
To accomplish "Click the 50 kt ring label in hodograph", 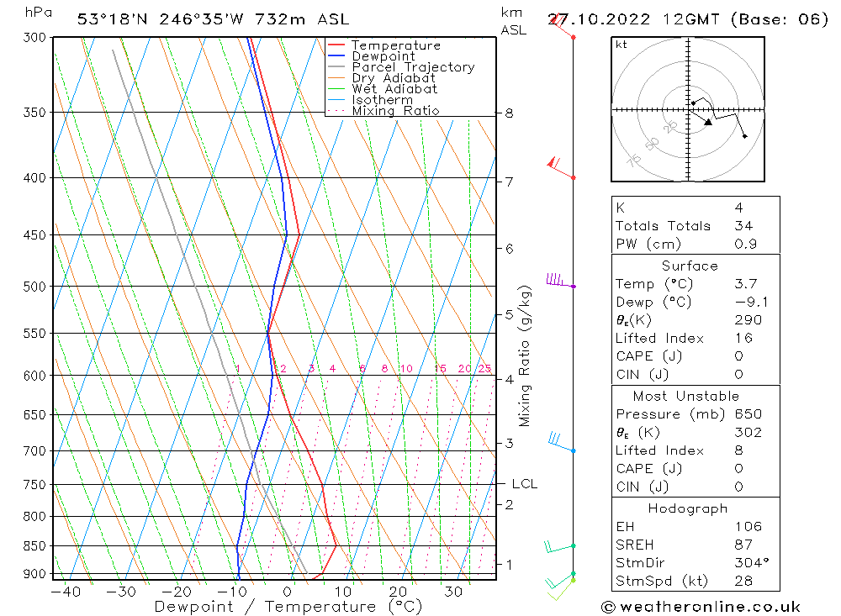I will [x=653, y=144].
